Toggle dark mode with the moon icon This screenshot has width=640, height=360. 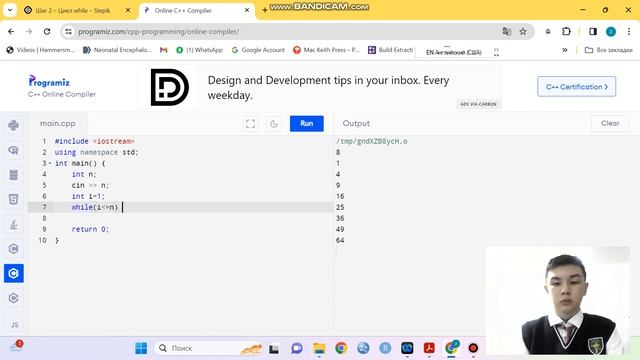tap(274, 124)
